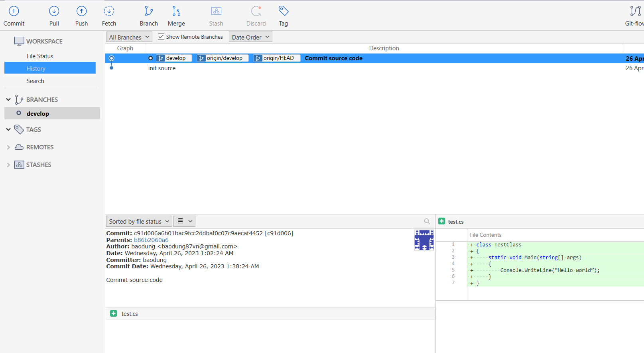Expand the STASHES section
This screenshot has width=644, height=353.
(8, 165)
